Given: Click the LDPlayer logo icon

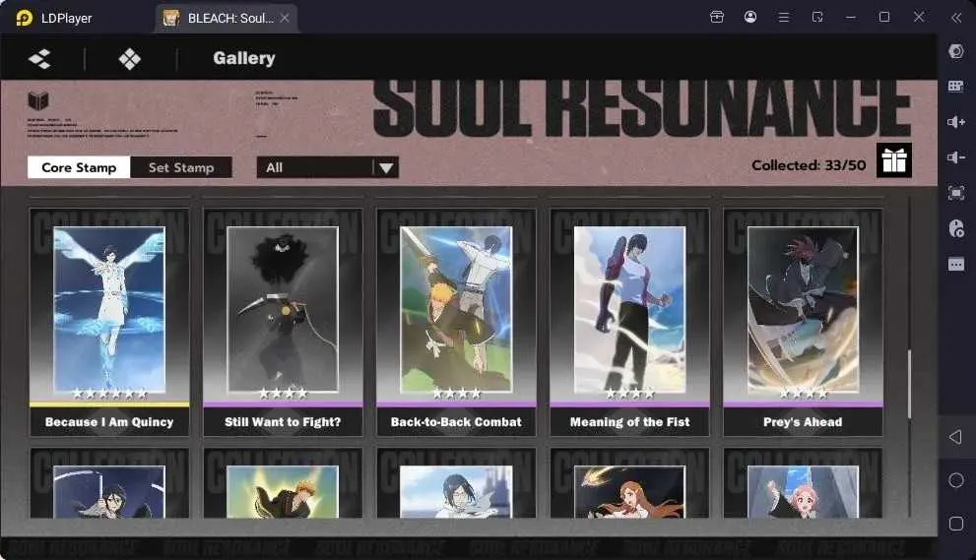Looking at the screenshot, I should 24,18.
